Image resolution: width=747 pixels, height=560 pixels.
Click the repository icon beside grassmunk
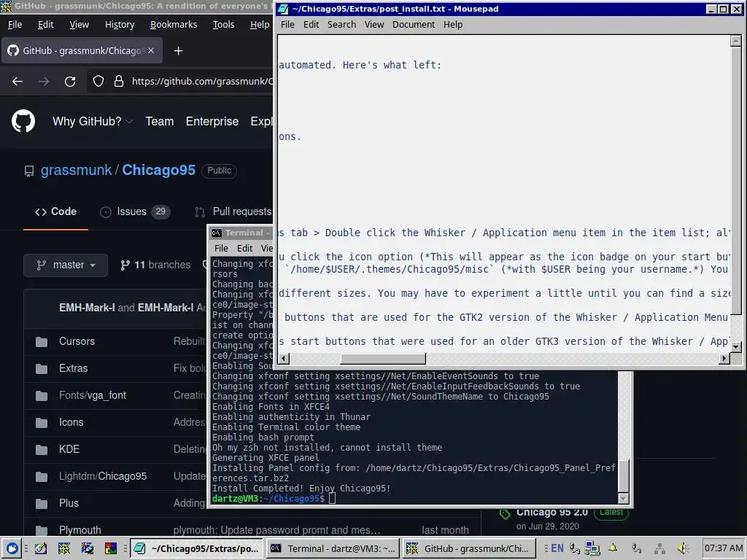(29, 171)
